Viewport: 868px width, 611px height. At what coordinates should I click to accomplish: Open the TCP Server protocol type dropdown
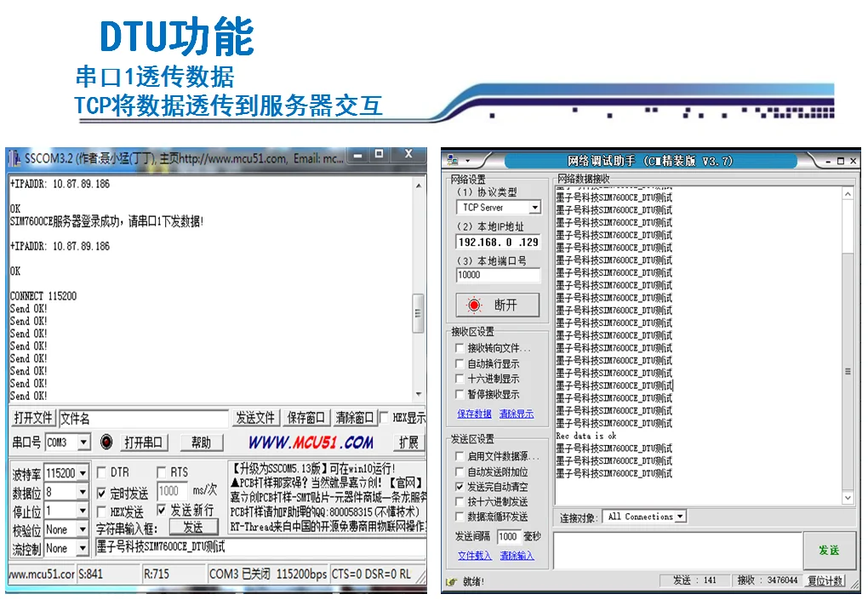point(534,208)
